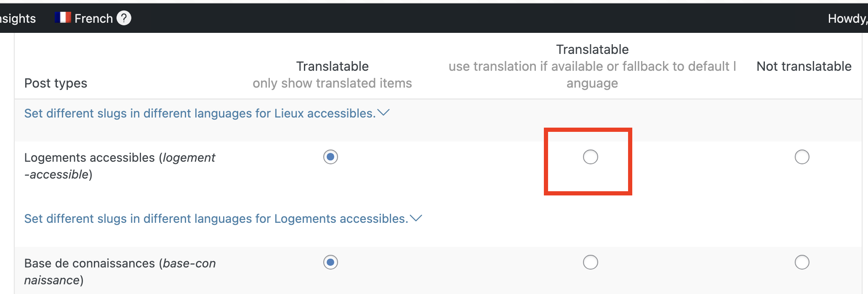Select fallback translation radio for Base de connaissances

pos(590,262)
